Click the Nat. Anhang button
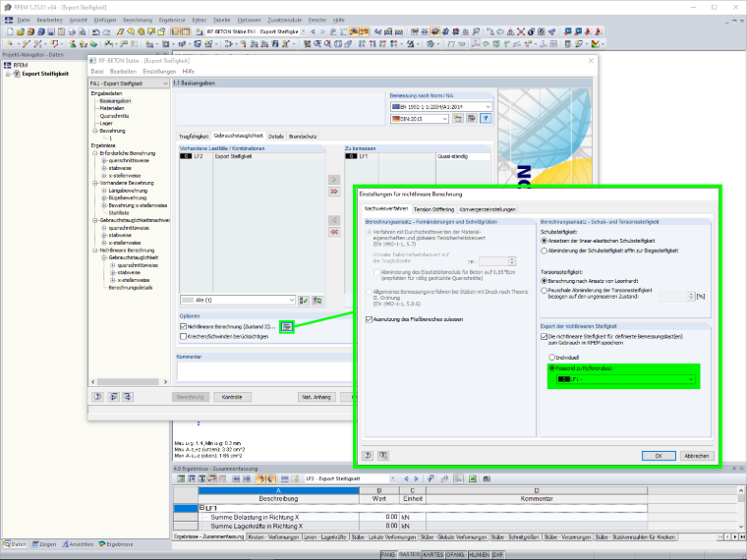Screen dimensions: 747x560 coord(316,397)
